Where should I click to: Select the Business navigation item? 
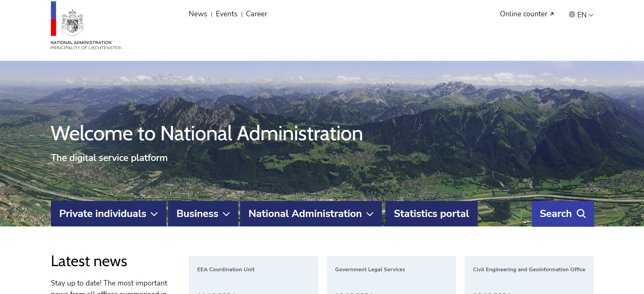(x=197, y=214)
